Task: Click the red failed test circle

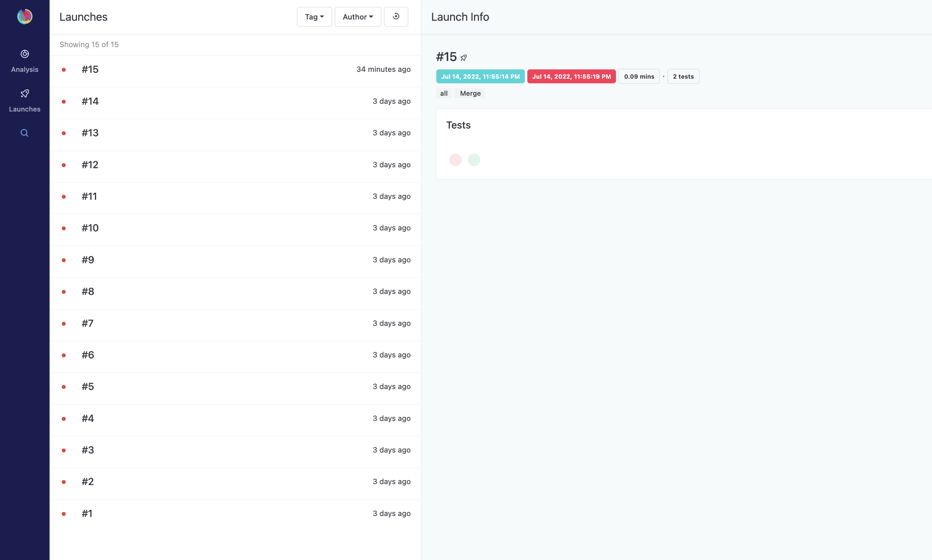Action: [x=455, y=160]
